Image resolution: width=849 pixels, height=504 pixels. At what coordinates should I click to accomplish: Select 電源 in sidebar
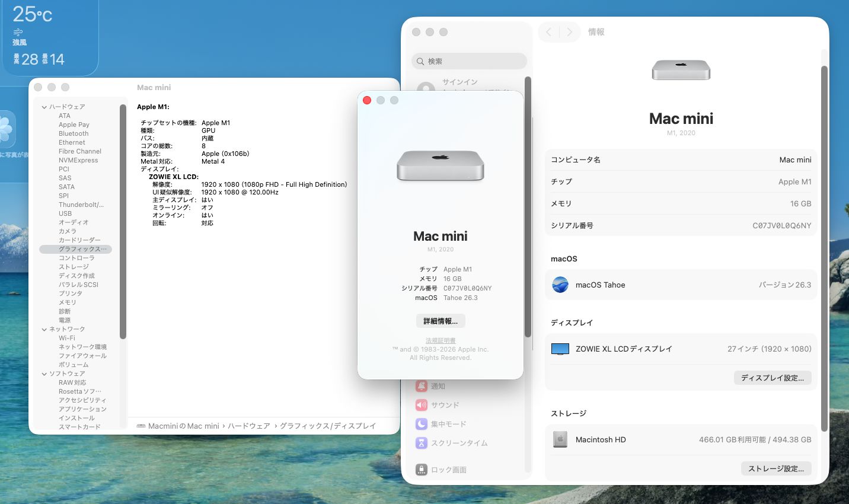click(65, 320)
